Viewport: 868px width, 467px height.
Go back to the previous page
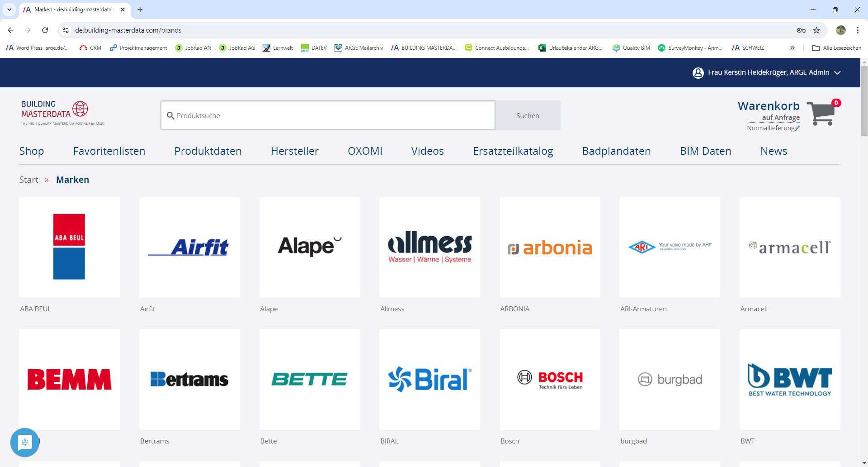click(11, 30)
